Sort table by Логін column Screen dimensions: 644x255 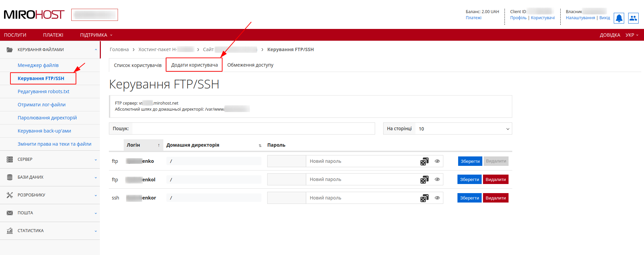144,145
